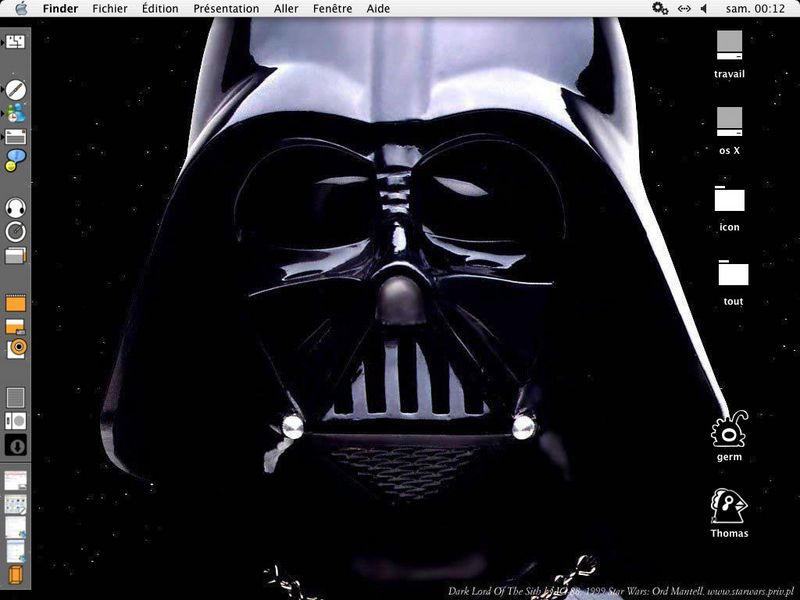Open the Apple menu
Screen dimensions: 800x600
pyautogui.click(x=19, y=8)
